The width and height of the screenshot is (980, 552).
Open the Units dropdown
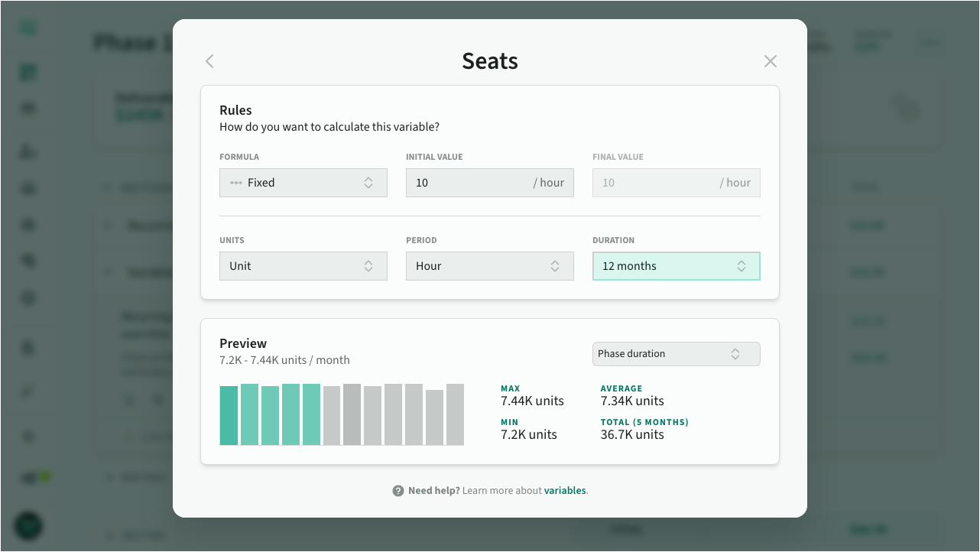303,266
